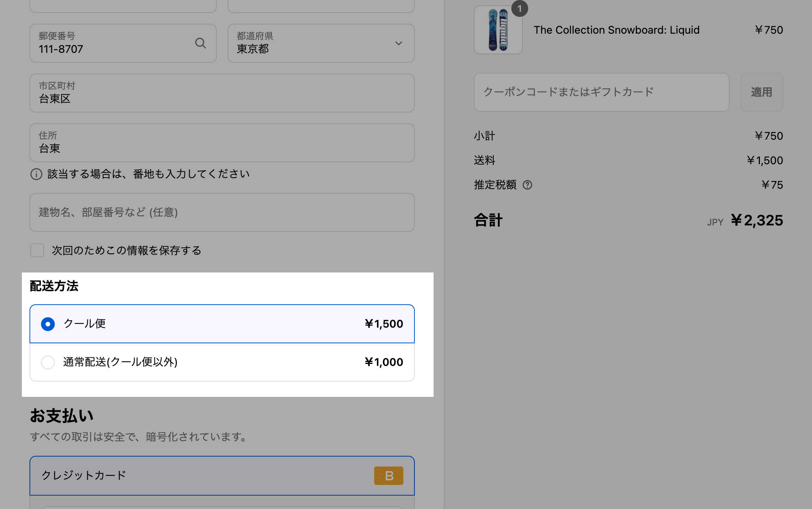Image resolution: width=812 pixels, height=509 pixels.
Task: Click the credit card B brand badge
Action: tap(388, 475)
